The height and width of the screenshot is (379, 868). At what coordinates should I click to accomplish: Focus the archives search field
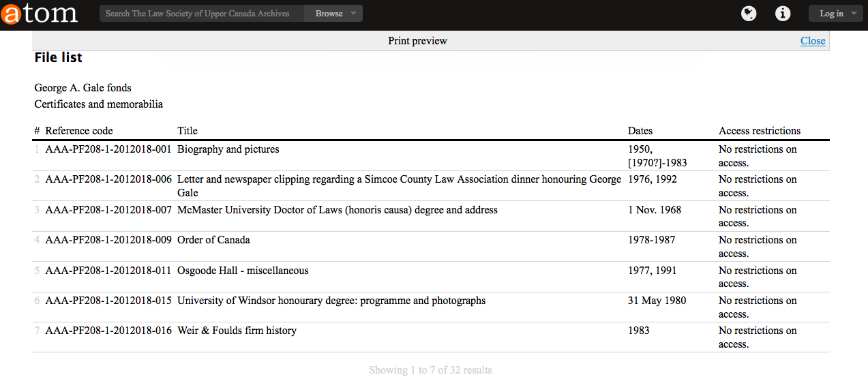[x=201, y=14]
